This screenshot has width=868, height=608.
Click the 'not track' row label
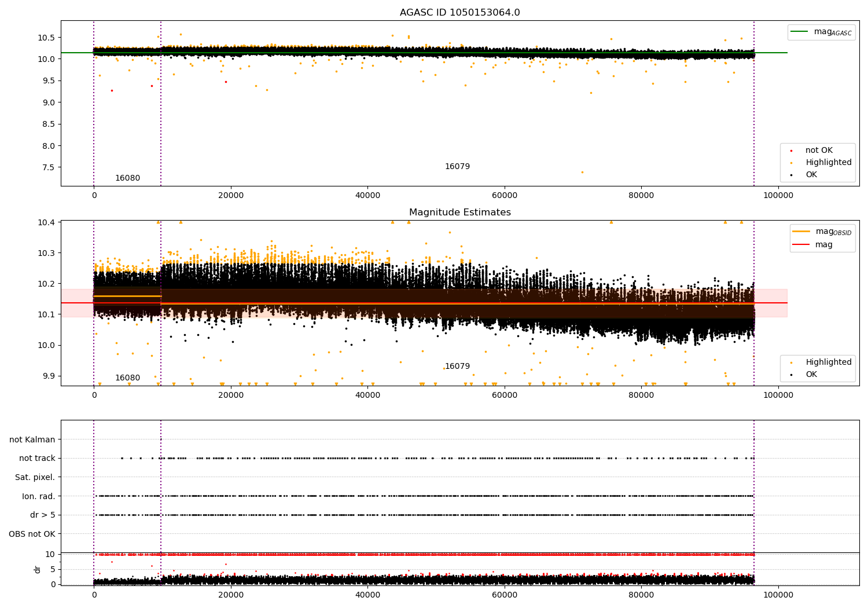pyautogui.click(x=37, y=459)
